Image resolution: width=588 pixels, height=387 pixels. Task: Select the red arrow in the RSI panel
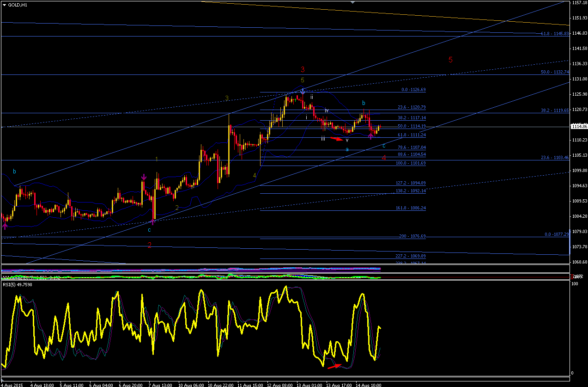334,367
